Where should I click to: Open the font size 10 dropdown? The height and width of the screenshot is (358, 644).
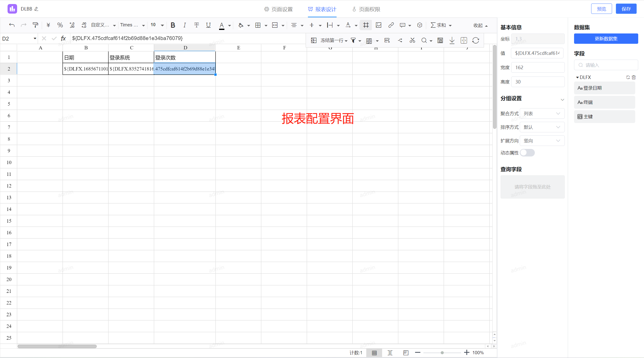pyautogui.click(x=157, y=25)
